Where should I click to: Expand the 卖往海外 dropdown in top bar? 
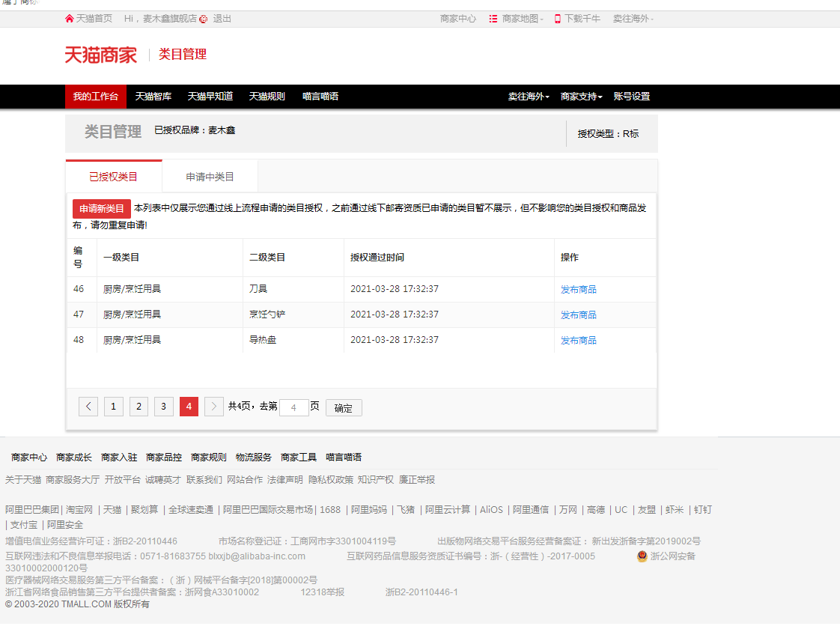click(633, 19)
